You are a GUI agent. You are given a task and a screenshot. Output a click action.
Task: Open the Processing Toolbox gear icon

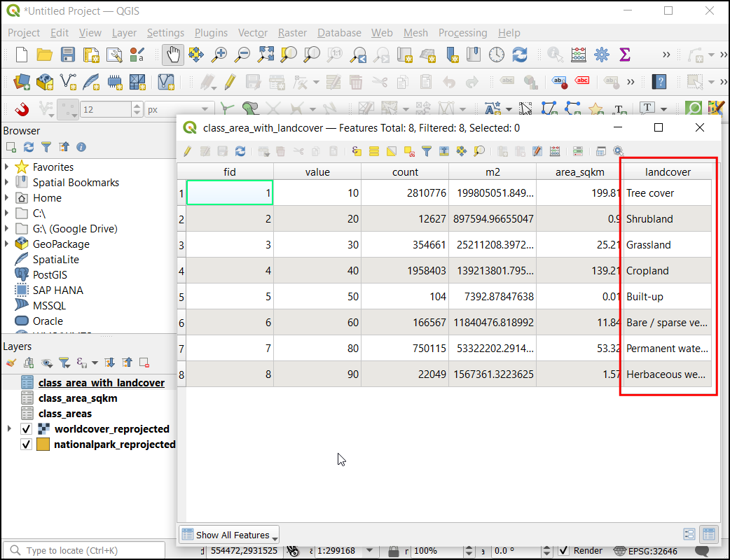(601, 55)
